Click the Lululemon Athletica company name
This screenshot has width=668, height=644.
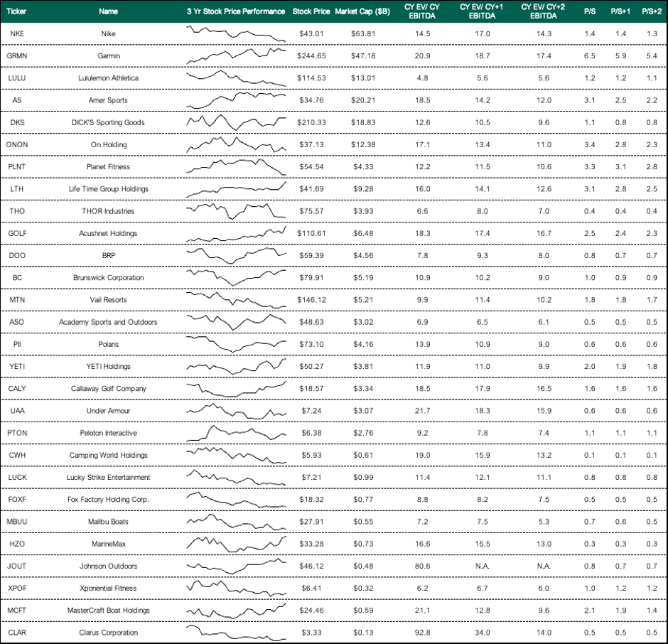pyautogui.click(x=108, y=78)
